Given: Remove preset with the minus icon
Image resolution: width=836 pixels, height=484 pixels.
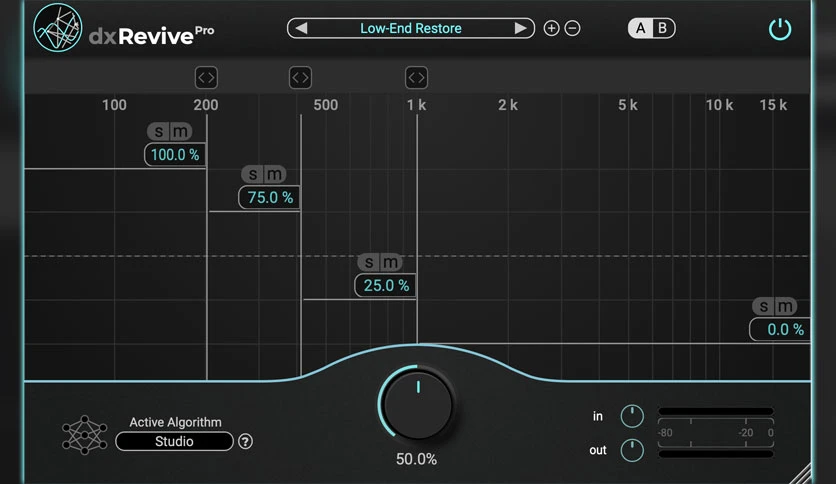Looking at the screenshot, I should point(572,28).
